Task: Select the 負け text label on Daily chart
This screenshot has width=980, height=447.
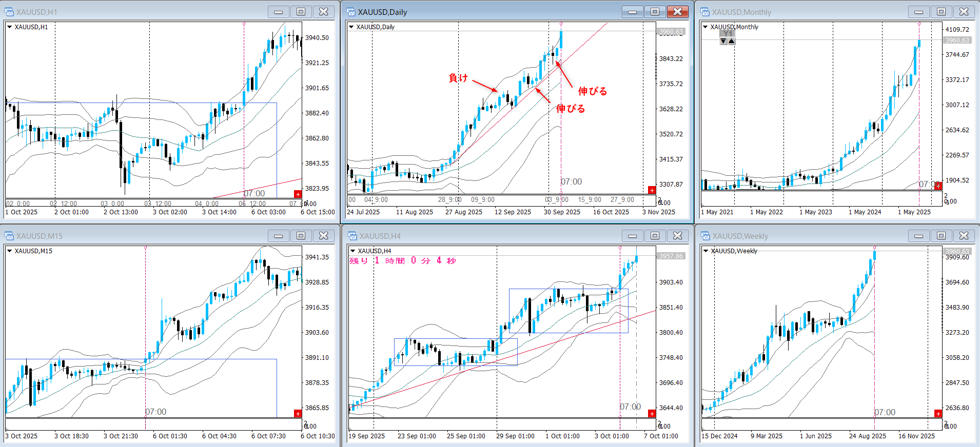Action: tap(458, 78)
